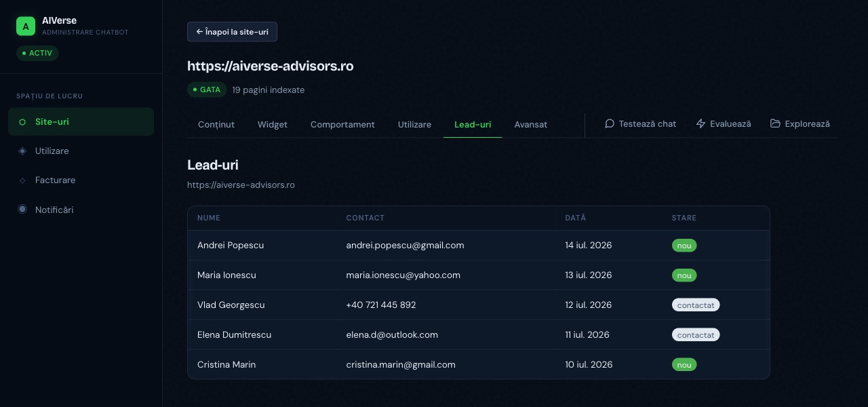Click the GATA status badge
Image resolution: width=868 pixels, height=407 pixels.
(207, 90)
